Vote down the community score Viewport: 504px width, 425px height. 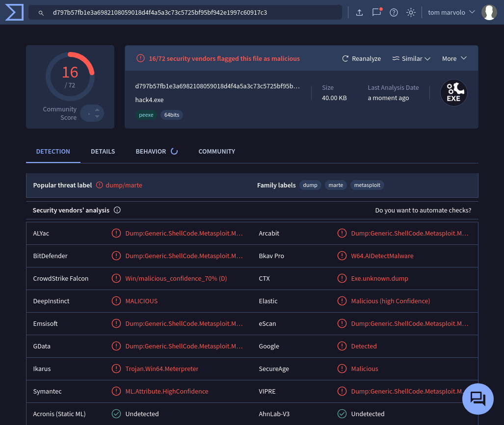[97, 117]
